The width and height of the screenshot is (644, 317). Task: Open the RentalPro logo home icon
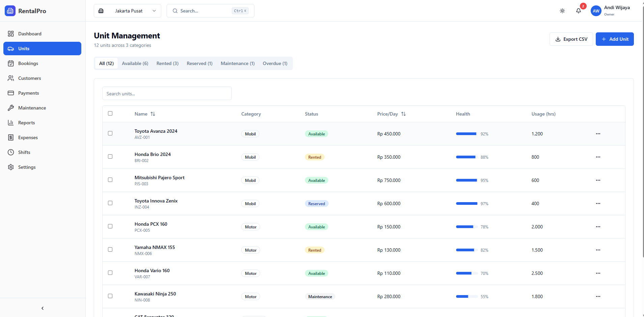coord(10,11)
